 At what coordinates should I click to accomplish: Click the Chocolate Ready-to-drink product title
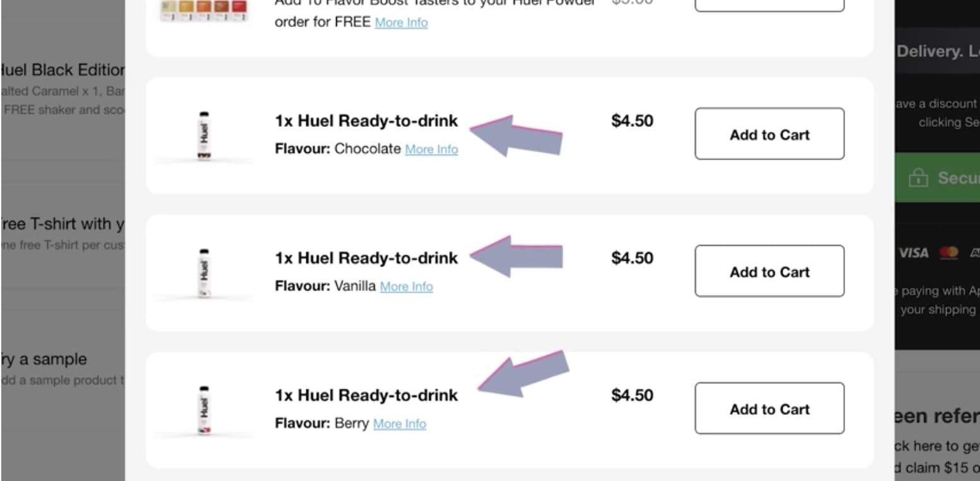(x=366, y=121)
